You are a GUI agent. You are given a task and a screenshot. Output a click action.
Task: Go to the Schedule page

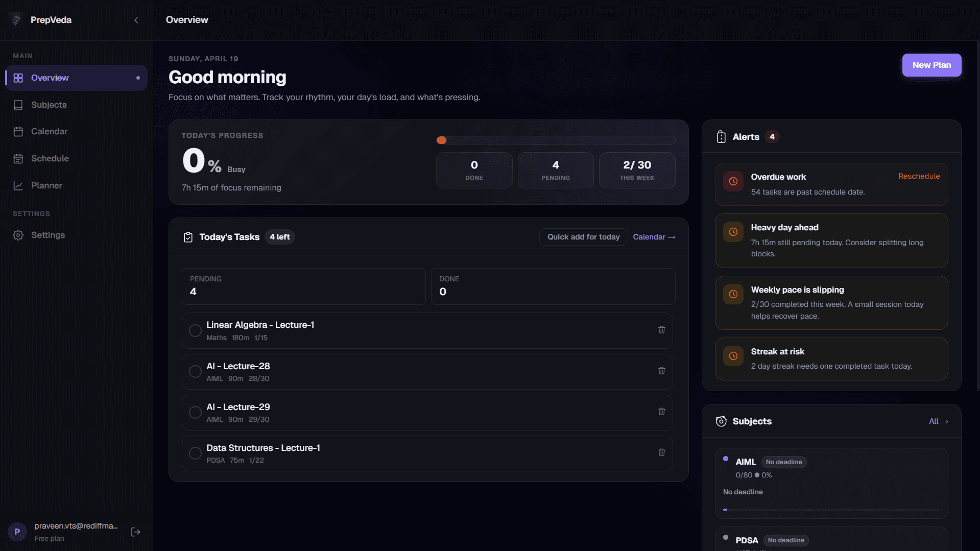point(76,158)
